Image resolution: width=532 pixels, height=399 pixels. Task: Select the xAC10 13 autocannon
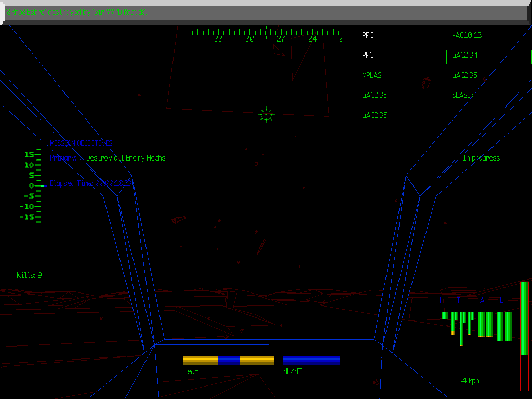coord(466,35)
